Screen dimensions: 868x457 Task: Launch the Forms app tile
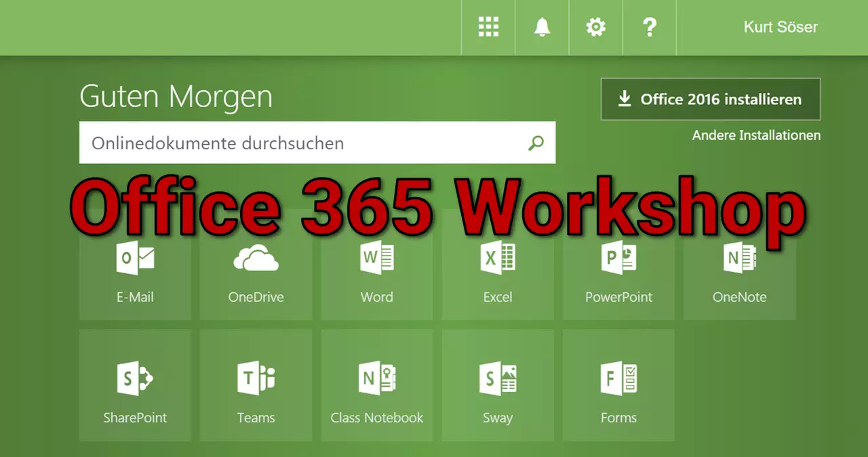pos(618,385)
